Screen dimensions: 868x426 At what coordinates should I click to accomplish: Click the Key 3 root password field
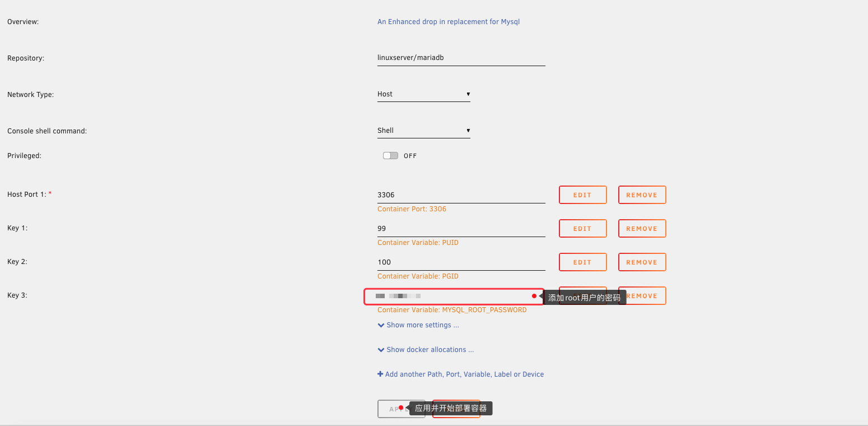[454, 296]
